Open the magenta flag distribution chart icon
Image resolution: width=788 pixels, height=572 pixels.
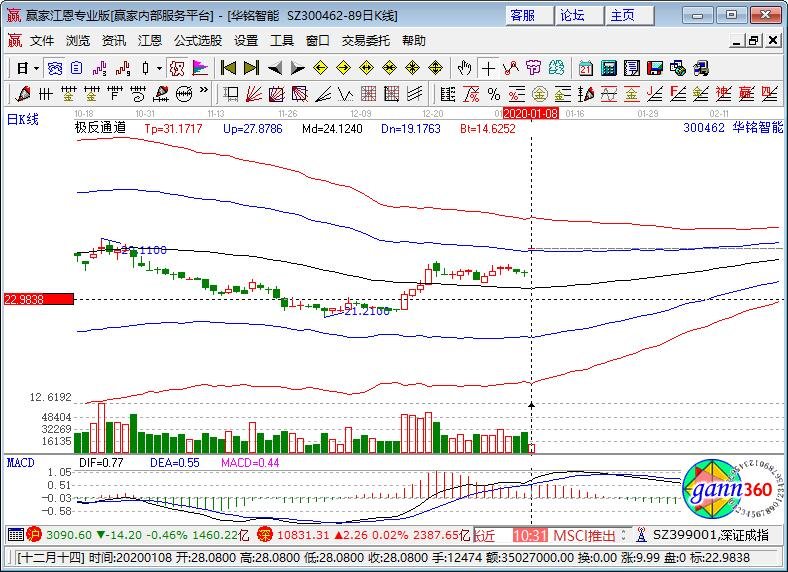coord(200,68)
